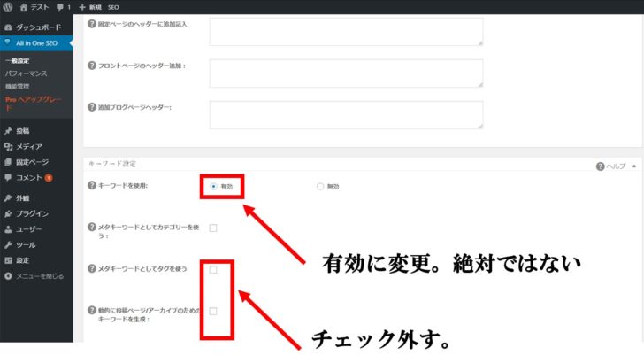644x363 pixels.
Task: Open コメント menu icon
Action: click(8, 178)
